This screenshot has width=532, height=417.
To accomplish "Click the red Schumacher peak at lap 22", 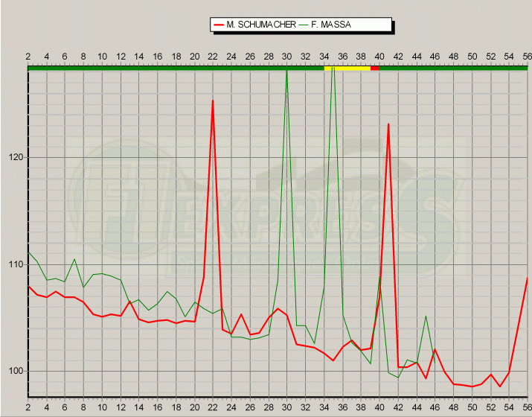I will (x=213, y=101).
